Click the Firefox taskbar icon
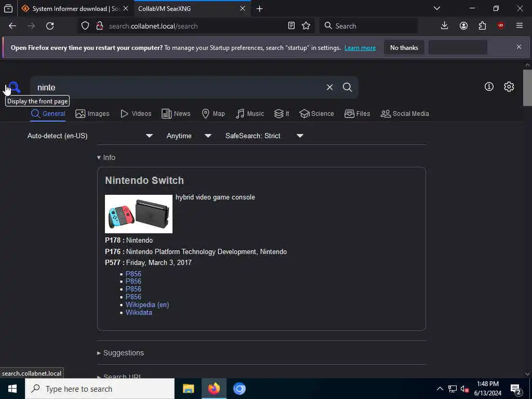 coord(214,389)
